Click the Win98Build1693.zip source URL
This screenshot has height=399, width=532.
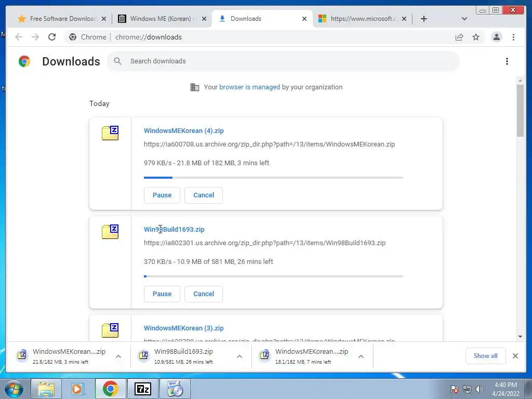coord(264,243)
